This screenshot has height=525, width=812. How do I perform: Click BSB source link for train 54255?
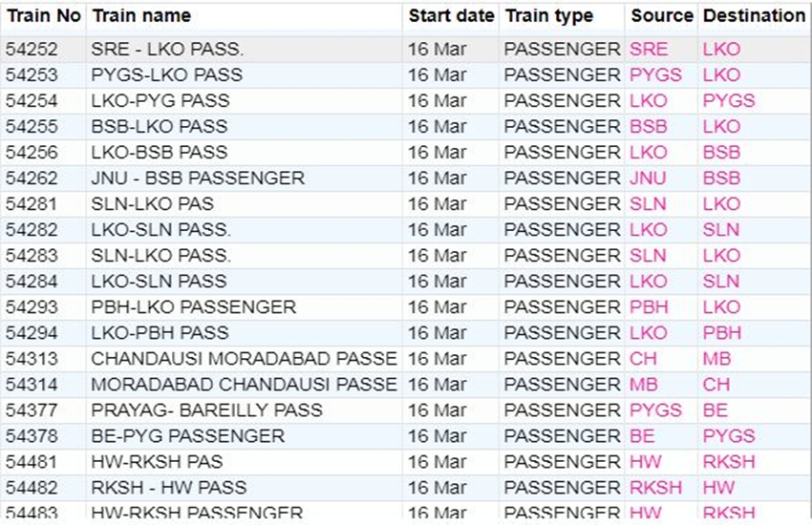tap(649, 126)
